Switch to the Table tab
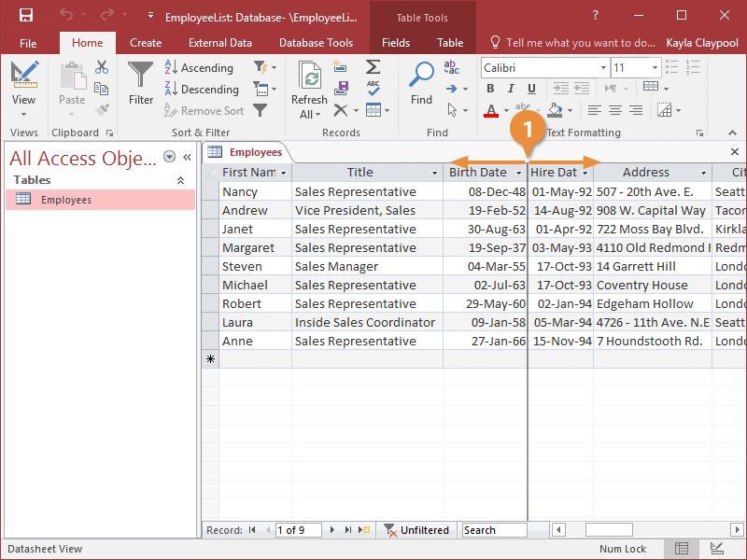Image resolution: width=747 pixels, height=560 pixels. tap(450, 43)
